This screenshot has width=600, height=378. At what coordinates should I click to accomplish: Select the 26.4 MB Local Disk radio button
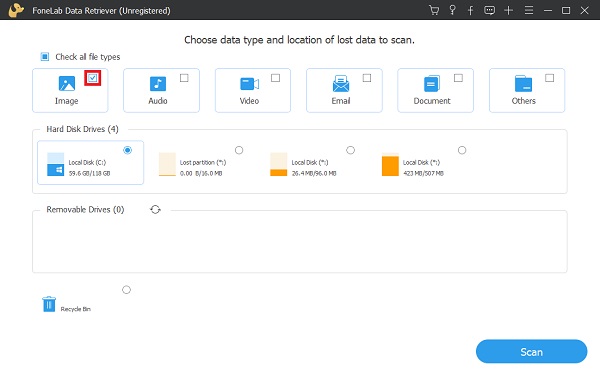coord(351,150)
